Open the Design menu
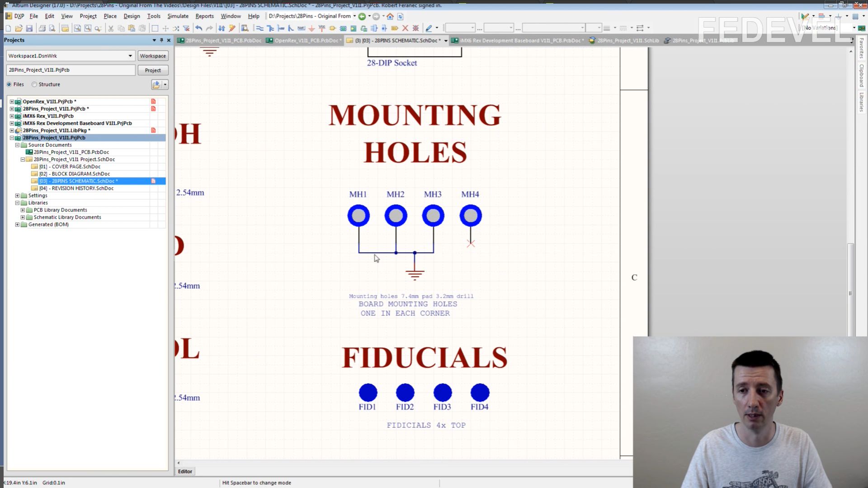868x488 pixels. (x=132, y=16)
